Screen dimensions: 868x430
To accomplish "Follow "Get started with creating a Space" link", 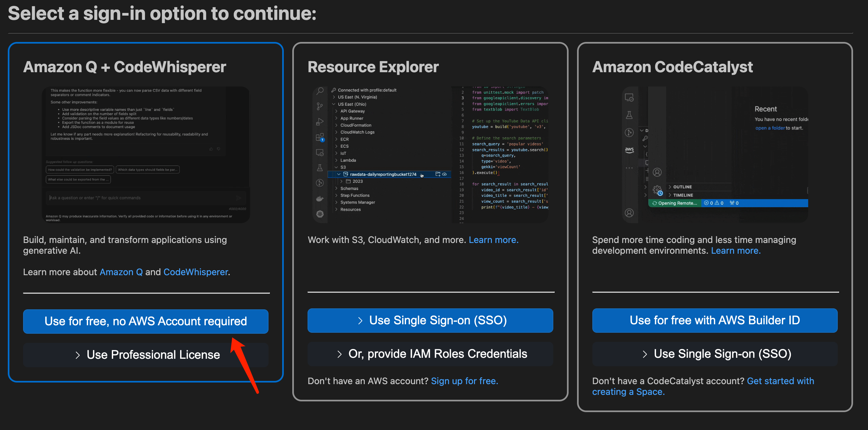I will 703,386.
